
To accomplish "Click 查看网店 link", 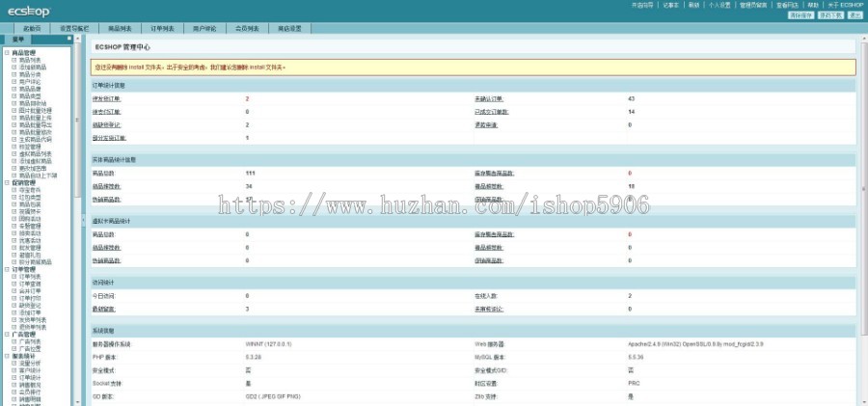I will pos(787,5).
